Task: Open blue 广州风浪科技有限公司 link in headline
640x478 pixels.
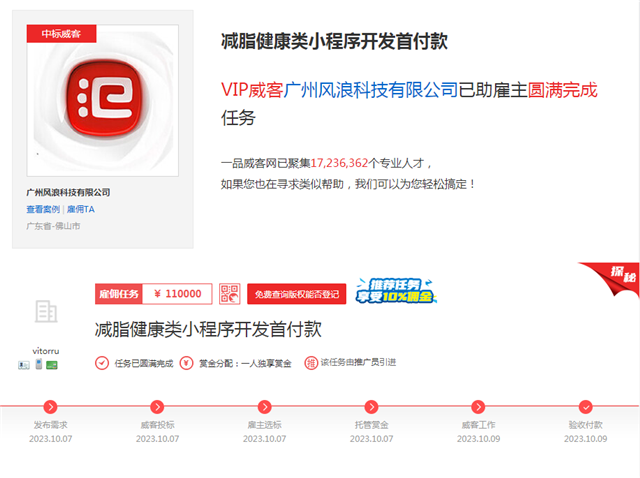Action: pyautogui.click(x=370, y=90)
